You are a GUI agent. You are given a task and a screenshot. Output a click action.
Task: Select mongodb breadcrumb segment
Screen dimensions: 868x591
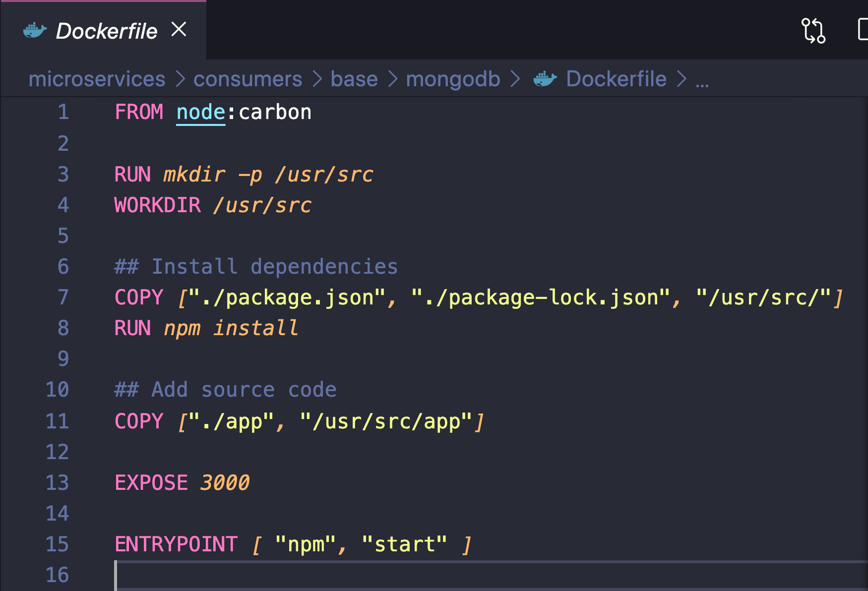tap(453, 79)
